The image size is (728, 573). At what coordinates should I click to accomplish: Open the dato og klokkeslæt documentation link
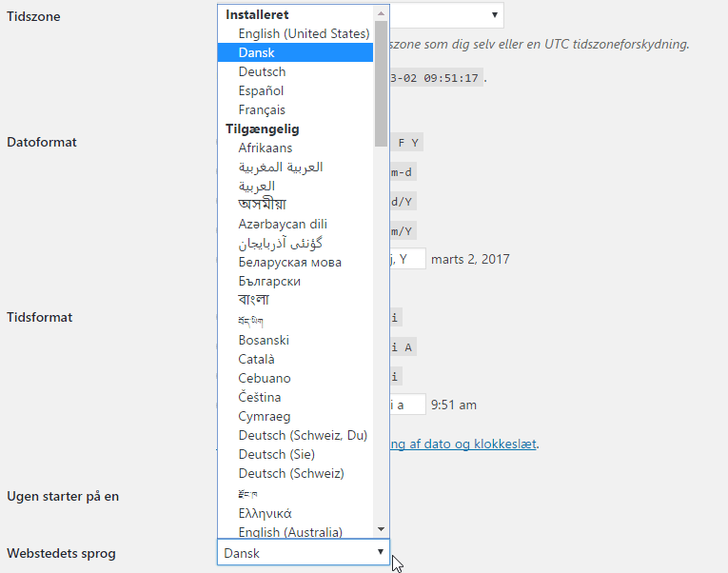pos(463,444)
